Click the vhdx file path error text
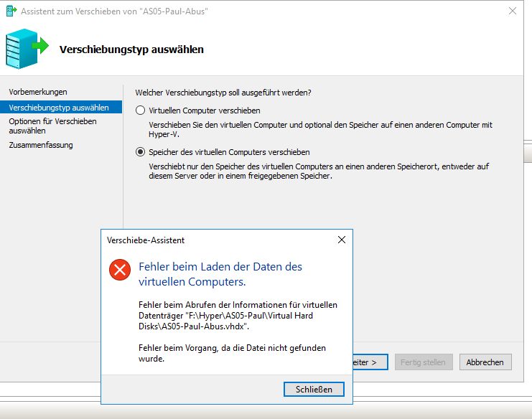Viewport: 532px width, 419px height. [238, 316]
